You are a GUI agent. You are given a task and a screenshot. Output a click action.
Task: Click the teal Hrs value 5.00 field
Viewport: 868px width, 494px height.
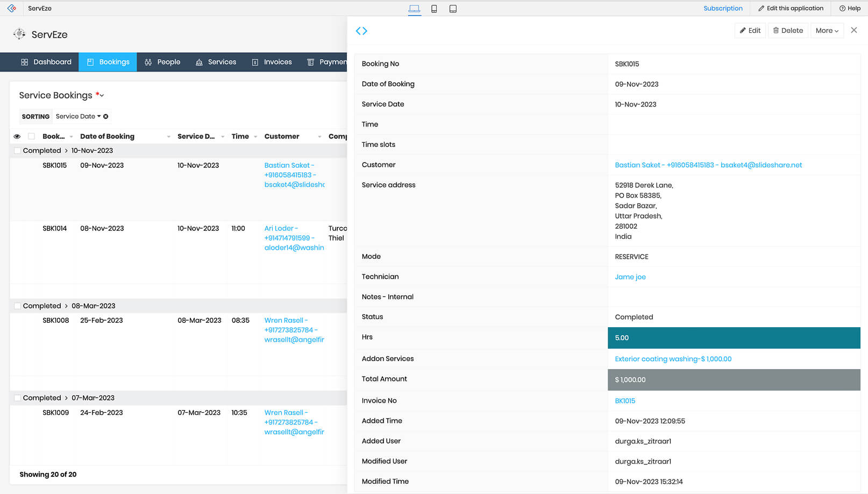coord(734,338)
